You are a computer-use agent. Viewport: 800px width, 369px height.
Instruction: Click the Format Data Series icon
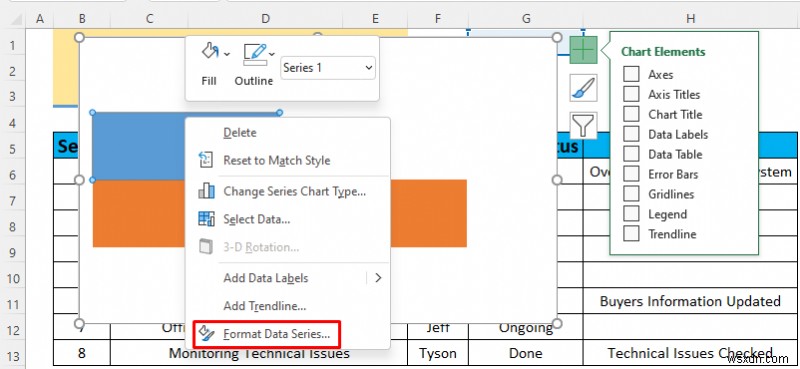206,333
